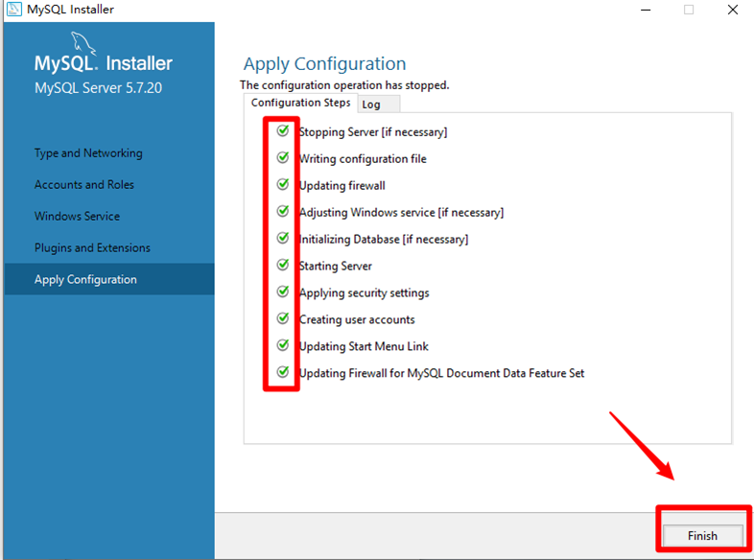The height and width of the screenshot is (560, 754).
Task: Click check icon beside Applying security settings
Action: click(x=283, y=292)
